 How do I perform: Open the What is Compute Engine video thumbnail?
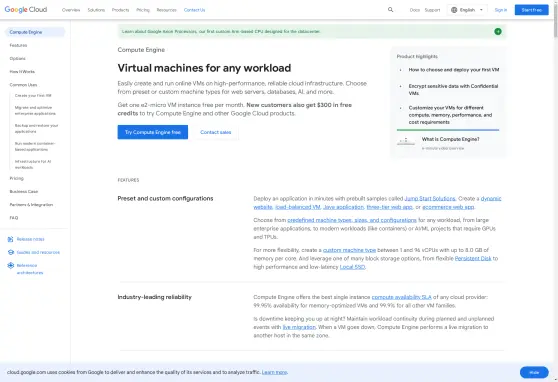(406, 142)
